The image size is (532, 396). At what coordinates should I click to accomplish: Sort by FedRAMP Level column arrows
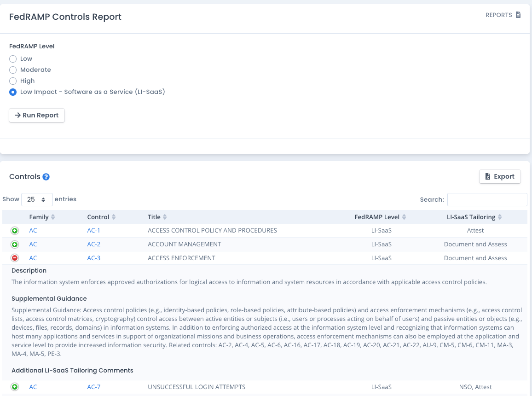tap(404, 217)
